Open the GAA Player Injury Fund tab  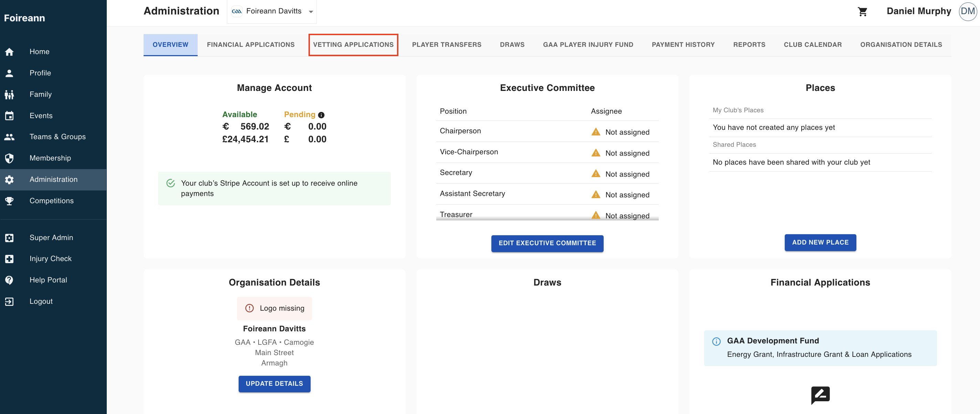[588, 45]
